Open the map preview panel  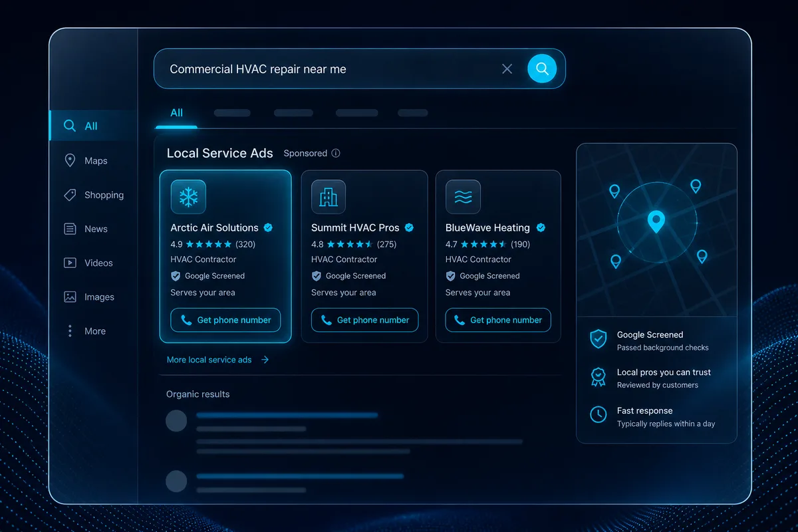click(656, 230)
